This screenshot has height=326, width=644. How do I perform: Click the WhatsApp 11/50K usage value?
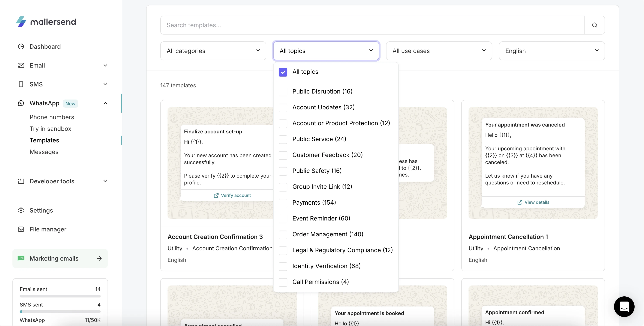(93, 320)
